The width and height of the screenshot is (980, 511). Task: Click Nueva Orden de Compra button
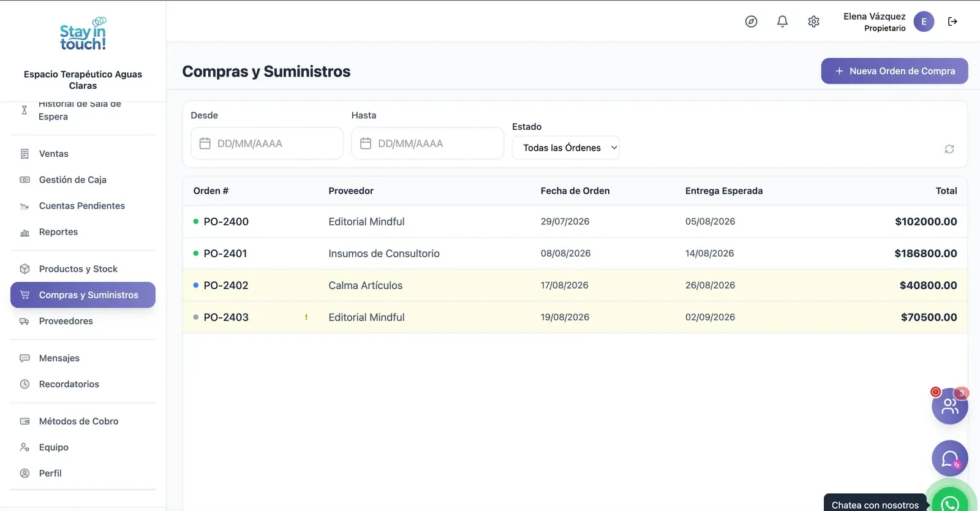tap(894, 71)
